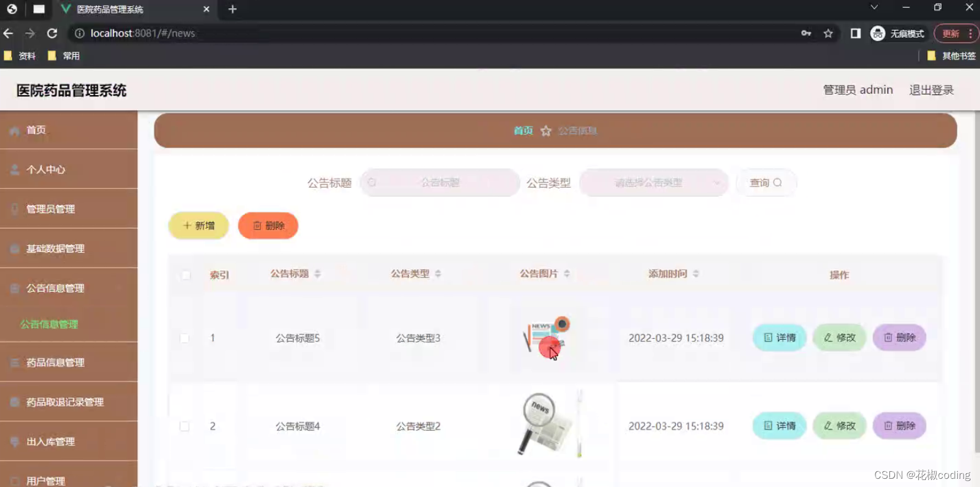980x487 pixels.
Task: Click the sort arrows on 添加时间 column
Action: pos(696,273)
